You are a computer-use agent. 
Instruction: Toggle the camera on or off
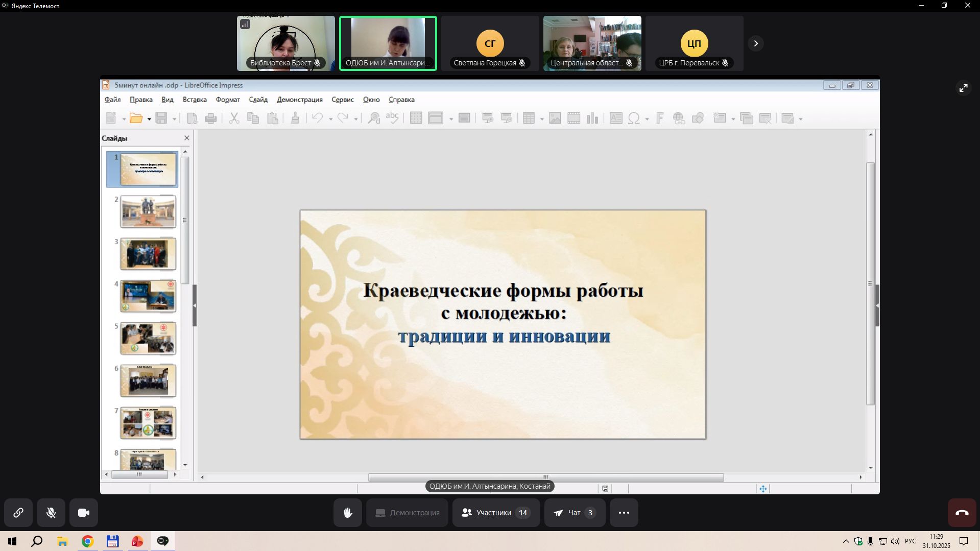coord(84,513)
